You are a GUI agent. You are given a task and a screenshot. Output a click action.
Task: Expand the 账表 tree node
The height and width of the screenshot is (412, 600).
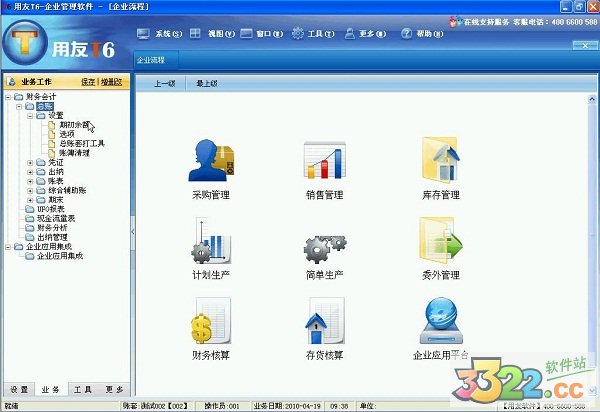pyautogui.click(x=30, y=181)
